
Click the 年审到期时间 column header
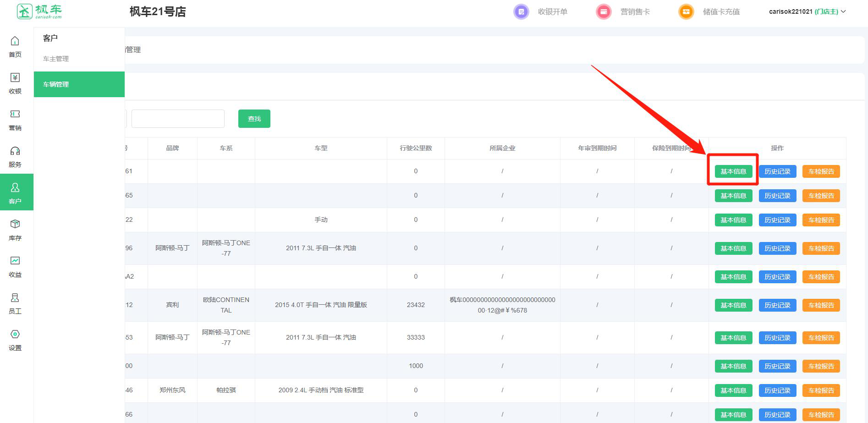[597, 148]
